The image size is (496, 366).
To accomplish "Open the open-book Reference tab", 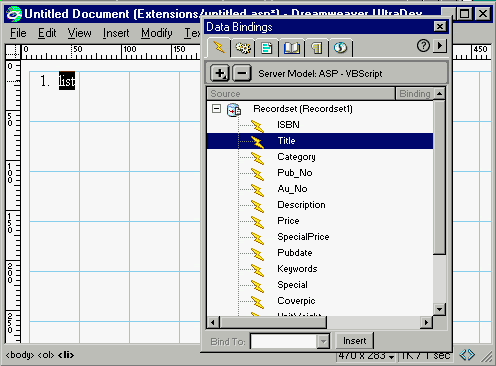I will (x=291, y=48).
